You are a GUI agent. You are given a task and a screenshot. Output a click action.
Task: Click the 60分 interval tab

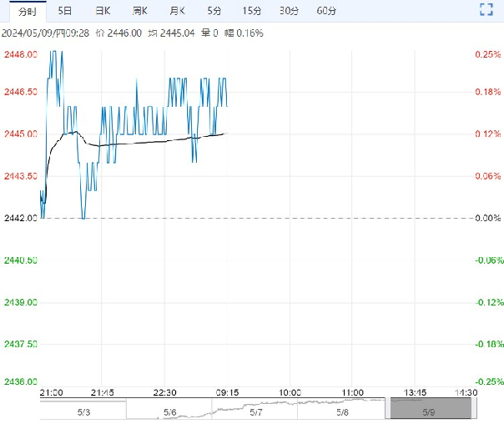coord(326,11)
